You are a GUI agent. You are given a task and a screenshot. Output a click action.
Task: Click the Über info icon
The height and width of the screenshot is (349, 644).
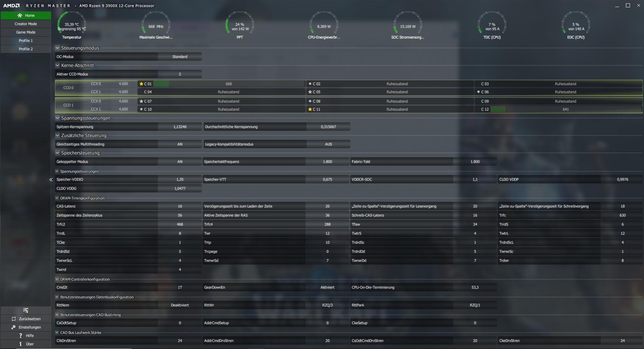tap(20, 344)
